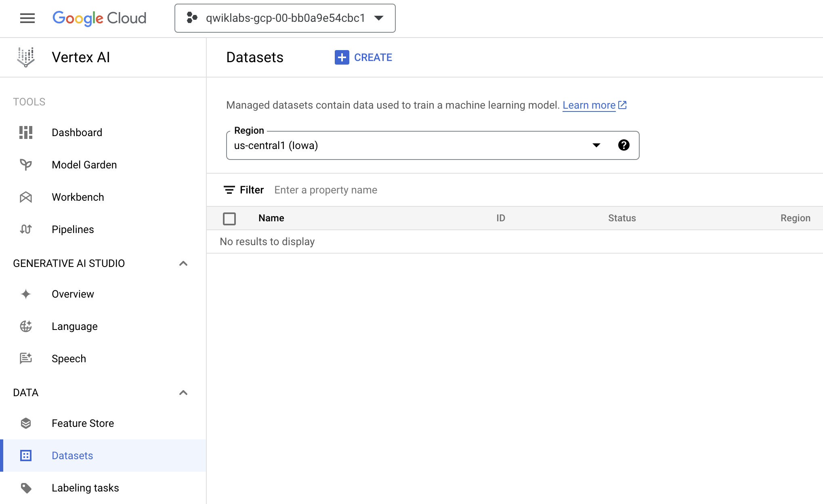Click the Vertex AI product icon
823x504 pixels.
click(26, 57)
